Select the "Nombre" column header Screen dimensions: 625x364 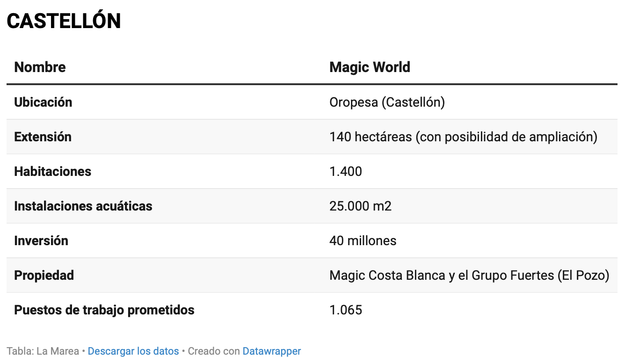tap(40, 67)
